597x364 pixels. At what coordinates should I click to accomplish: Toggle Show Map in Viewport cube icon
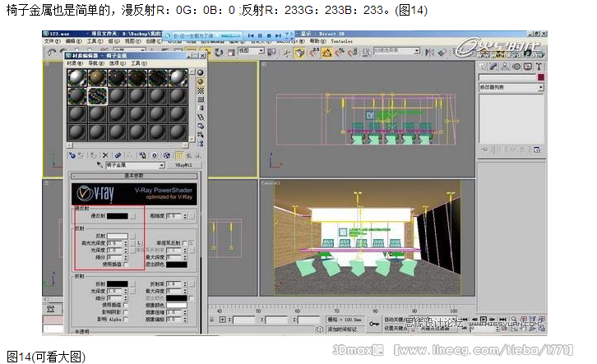[166, 155]
